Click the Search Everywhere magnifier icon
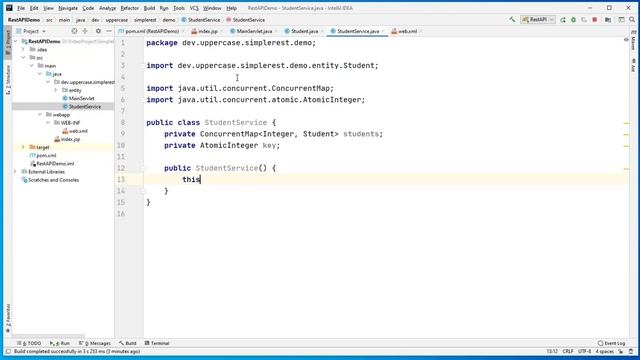The image size is (640, 360). pos(632,20)
